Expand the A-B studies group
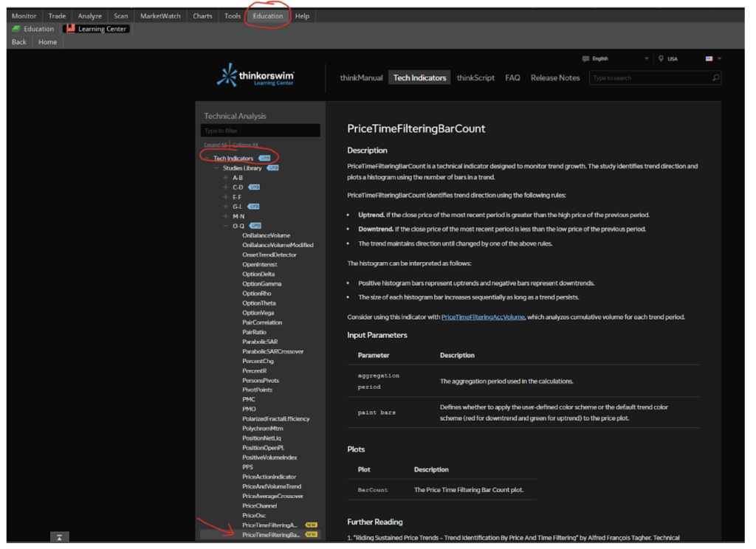756x549 pixels. click(226, 177)
